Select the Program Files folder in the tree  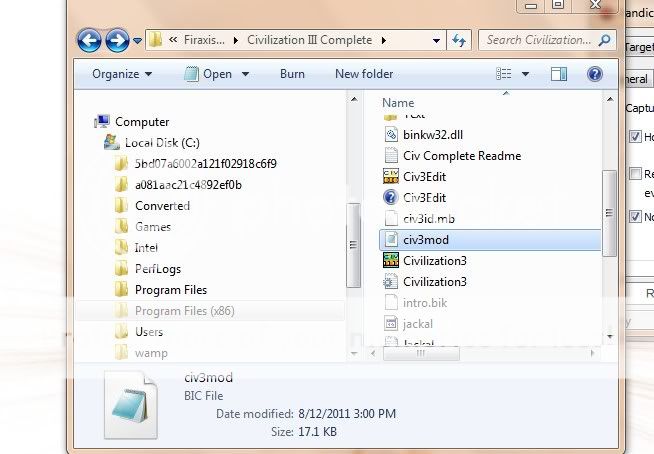pos(171,290)
